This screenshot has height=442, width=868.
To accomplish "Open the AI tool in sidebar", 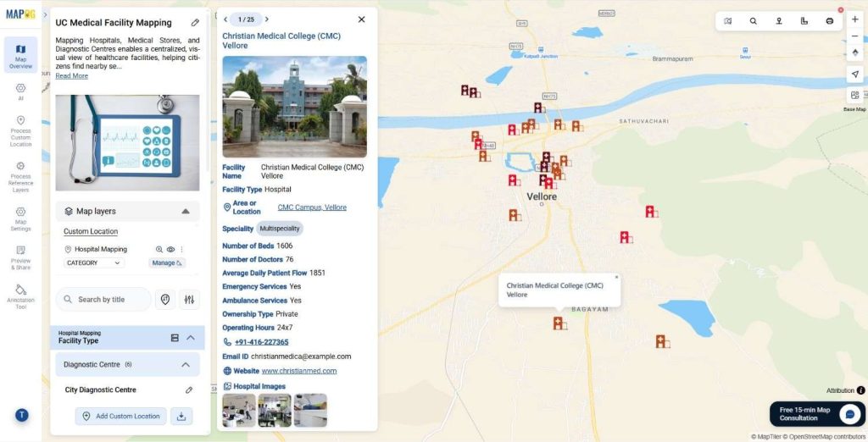I will click(x=20, y=91).
